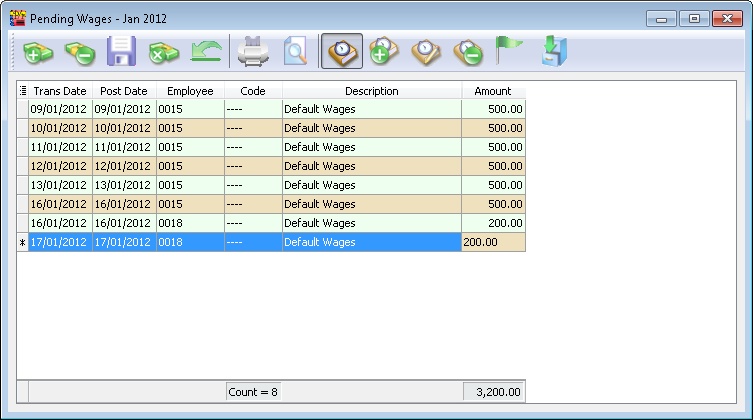The height and width of the screenshot is (420, 753).
Task: Select Trans Date cell 10/01/2012
Action: coord(60,128)
